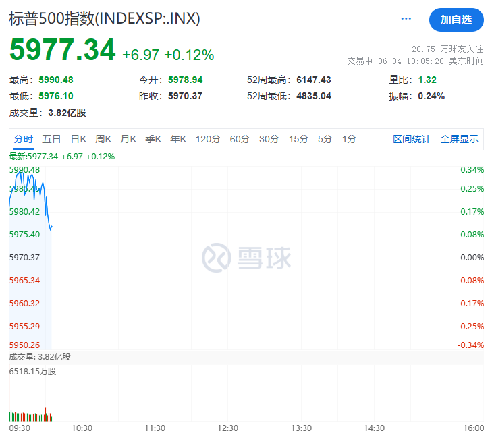The width and height of the screenshot is (492, 448).
Task: Click the 5960.32 red axis label
Action: [x=24, y=304]
